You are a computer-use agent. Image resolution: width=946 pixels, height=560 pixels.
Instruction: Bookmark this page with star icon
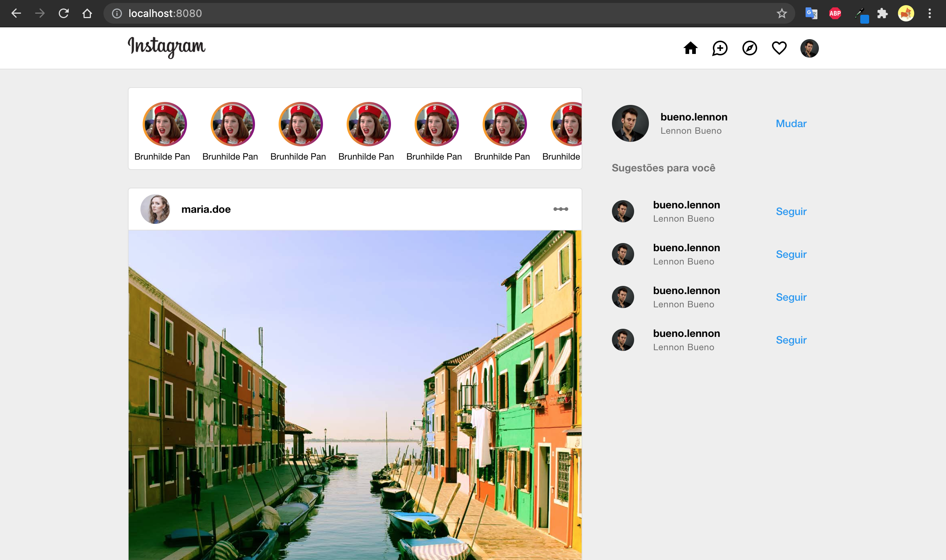coord(782,14)
